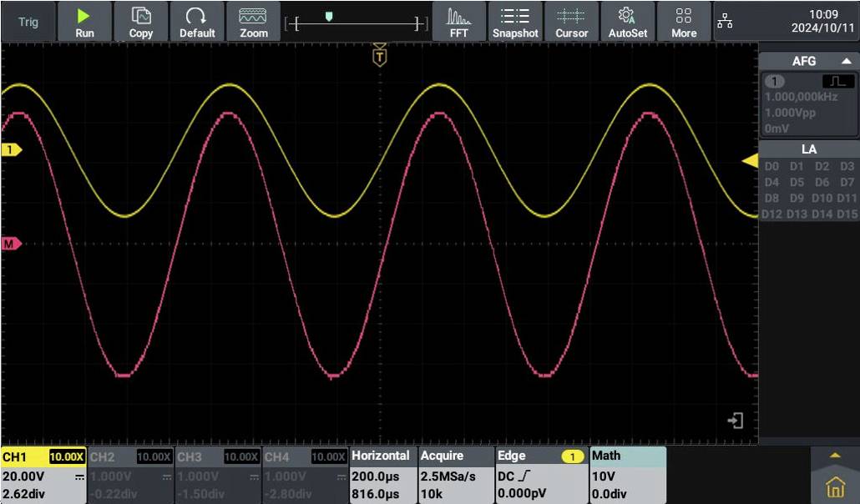Click the Run control to start acquisition
860x504 pixels.
[85, 21]
